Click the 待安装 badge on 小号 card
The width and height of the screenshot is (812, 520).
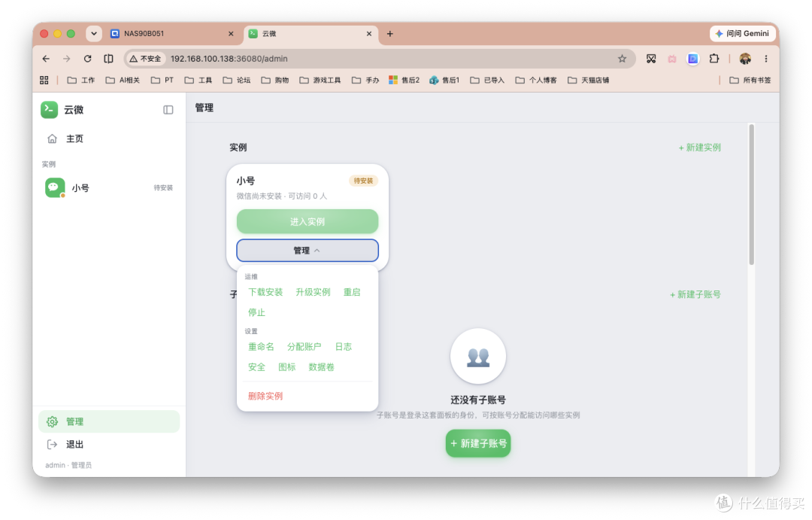tap(363, 181)
